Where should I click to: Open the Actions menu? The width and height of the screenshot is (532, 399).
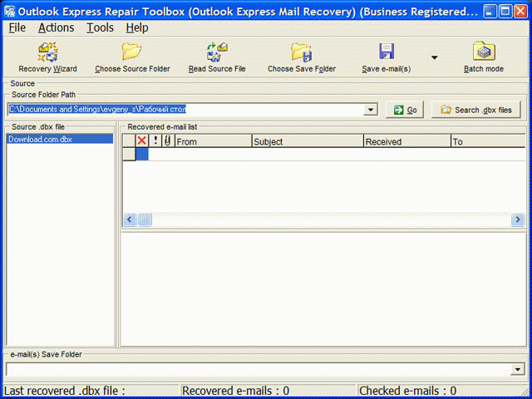click(x=56, y=27)
